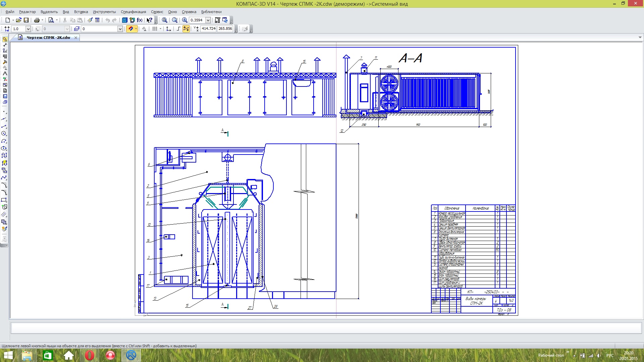Switch to the Чертеж СПМК -2К.cdw tab
The width and height of the screenshot is (644, 362).
pos(48,38)
